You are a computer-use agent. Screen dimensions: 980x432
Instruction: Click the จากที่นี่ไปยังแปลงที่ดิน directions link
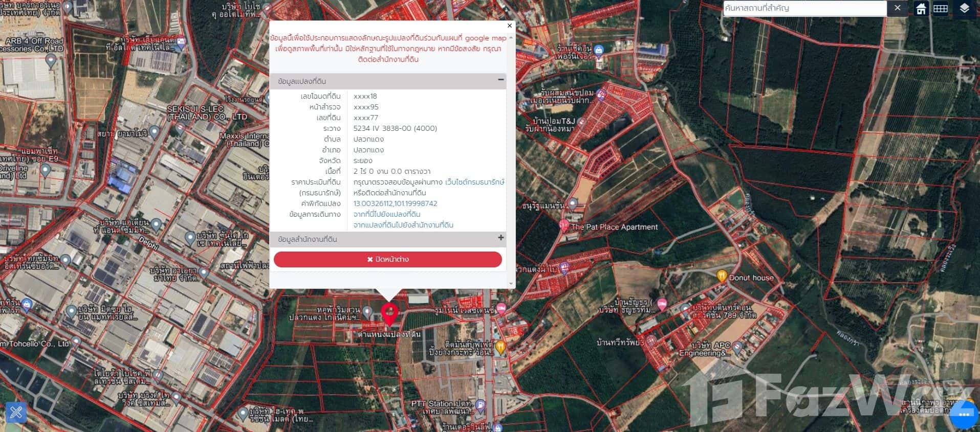[386, 214]
